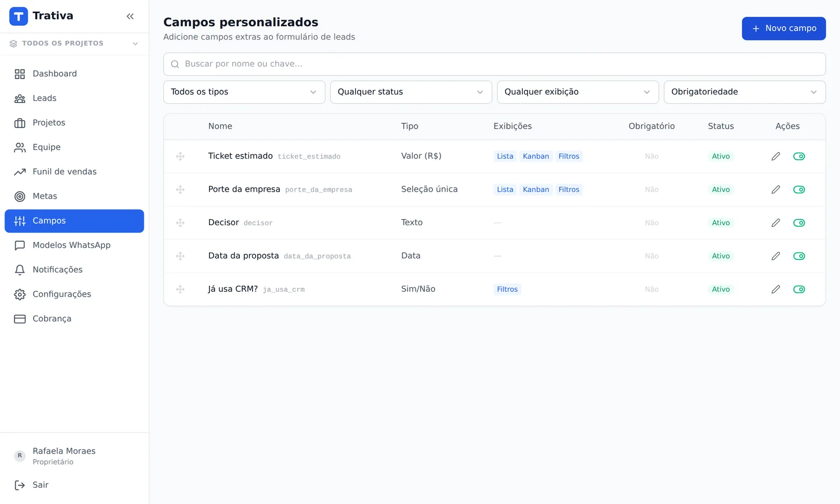Edit the Ticket estimado field
Viewport: 840px width, 504px height.
coord(775,156)
